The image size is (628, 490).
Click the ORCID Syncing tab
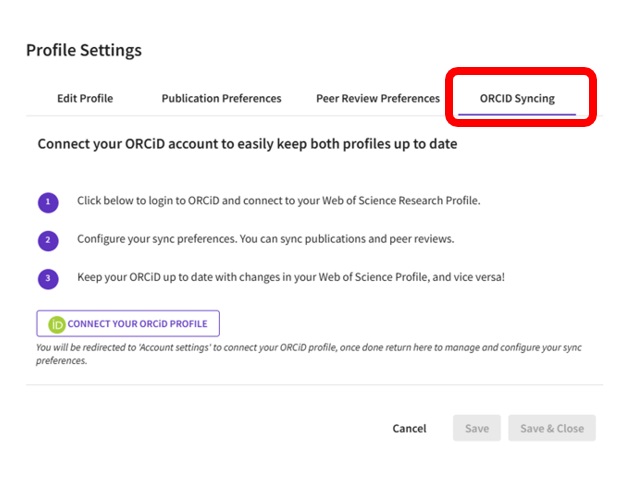(x=517, y=98)
